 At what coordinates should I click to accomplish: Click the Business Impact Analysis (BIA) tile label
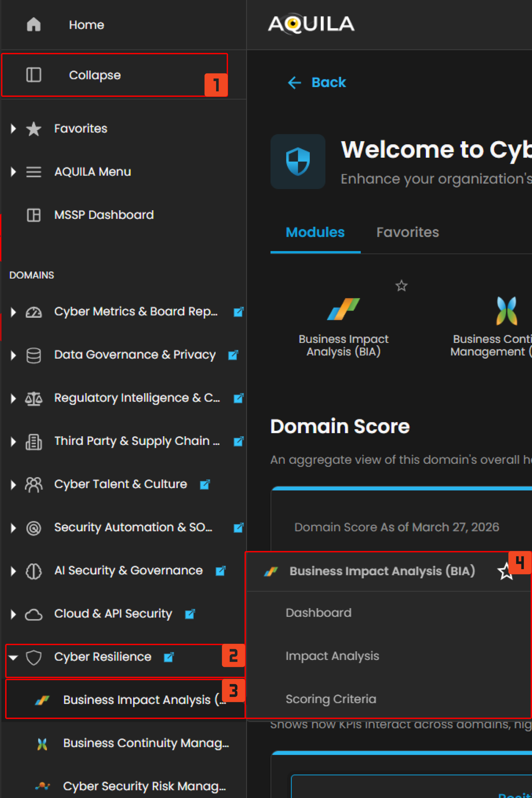[343, 345]
